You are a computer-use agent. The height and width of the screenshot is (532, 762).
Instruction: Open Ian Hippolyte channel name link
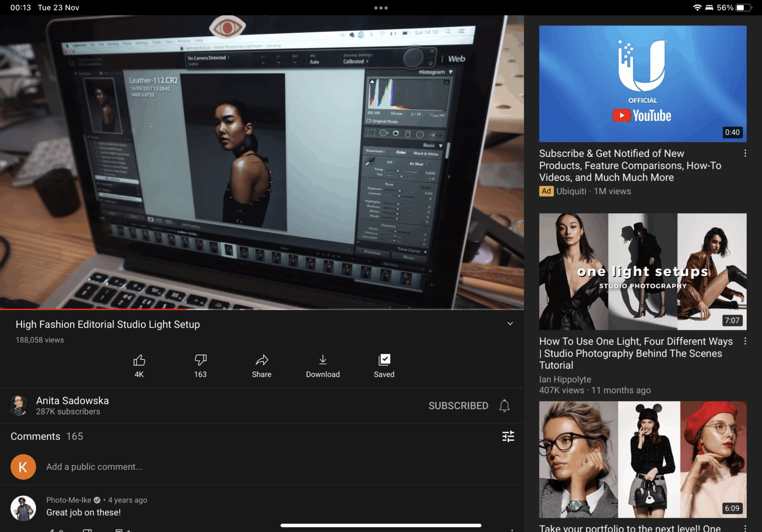click(565, 379)
